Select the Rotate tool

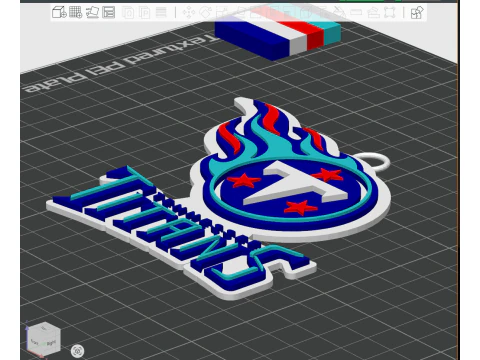click(x=205, y=13)
